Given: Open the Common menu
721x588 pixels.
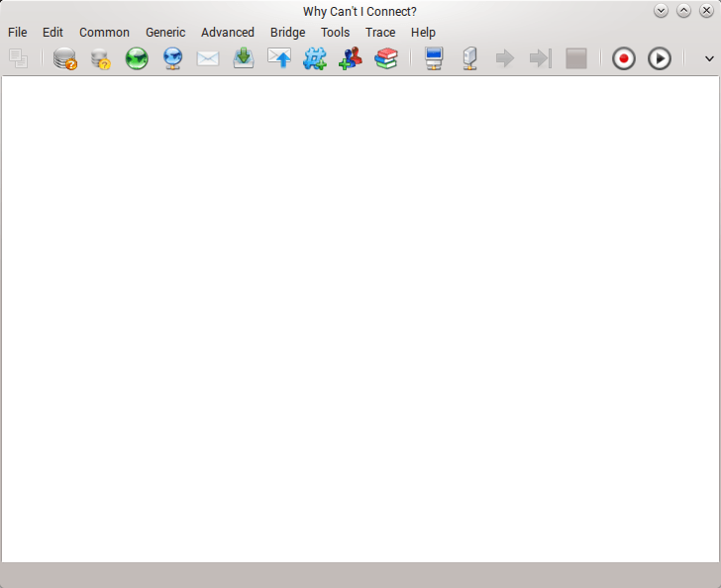Looking at the screenshot, I should (x=104, y=33).
